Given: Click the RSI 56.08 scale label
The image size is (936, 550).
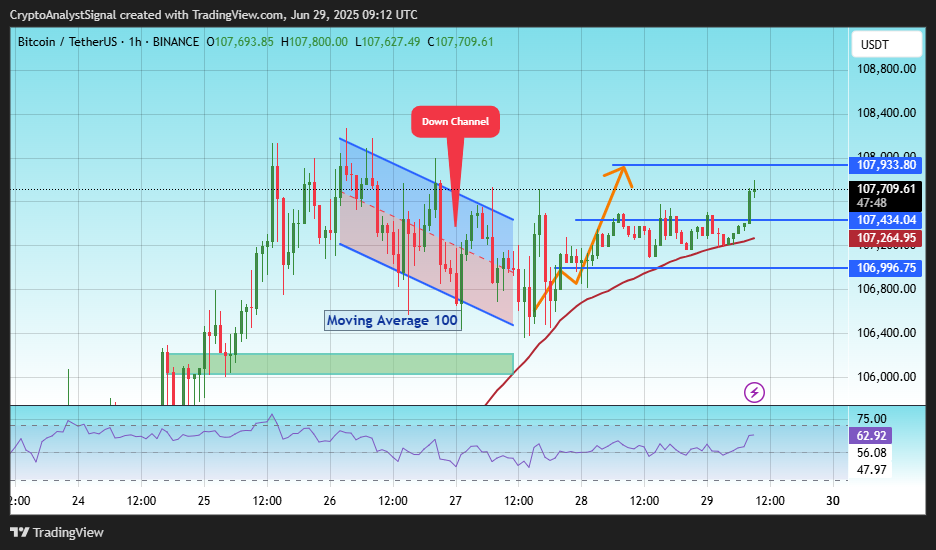Looking at the screenshot, I should 871,453.
